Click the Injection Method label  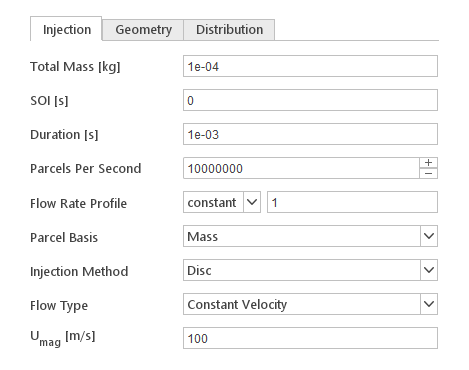tap(79, 271)
